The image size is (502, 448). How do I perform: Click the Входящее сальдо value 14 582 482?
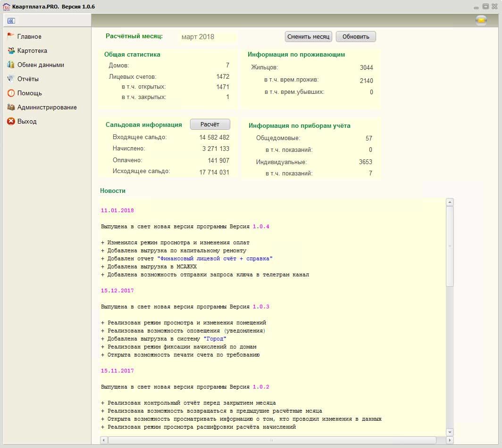(x=214, y=137)
